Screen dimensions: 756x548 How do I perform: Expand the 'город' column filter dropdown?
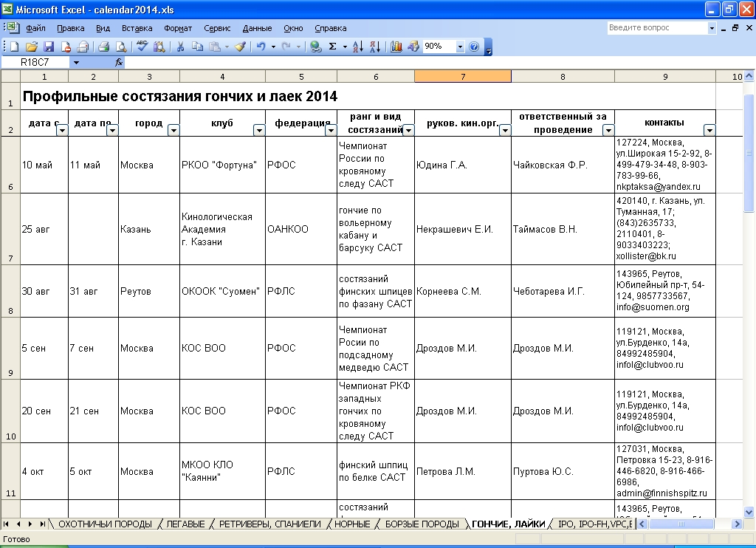click(173, 130)
